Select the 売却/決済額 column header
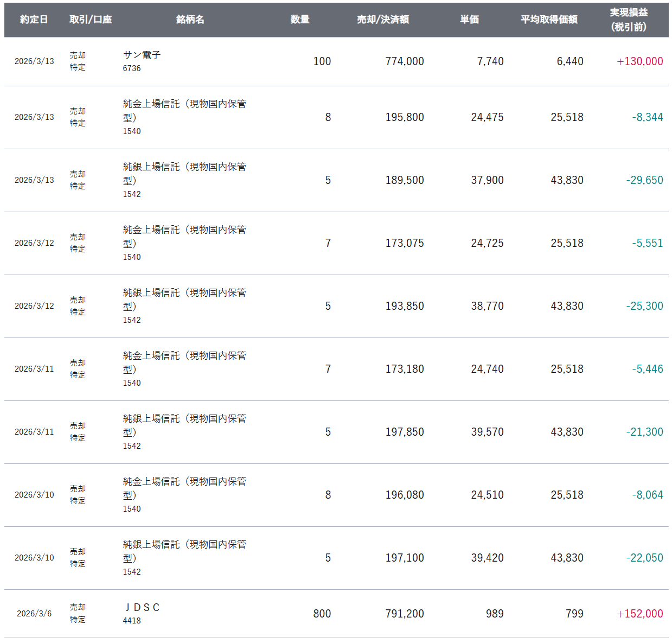The height and width of the screenshot is (643, 672). pos(383,20)
